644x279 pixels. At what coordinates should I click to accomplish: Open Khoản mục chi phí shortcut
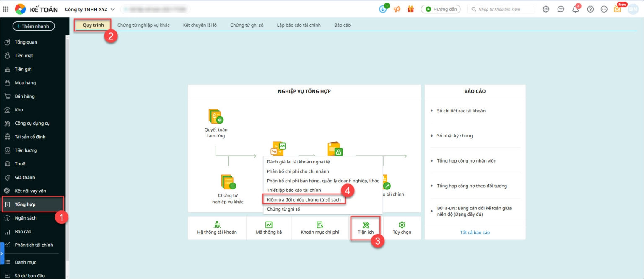319,225
